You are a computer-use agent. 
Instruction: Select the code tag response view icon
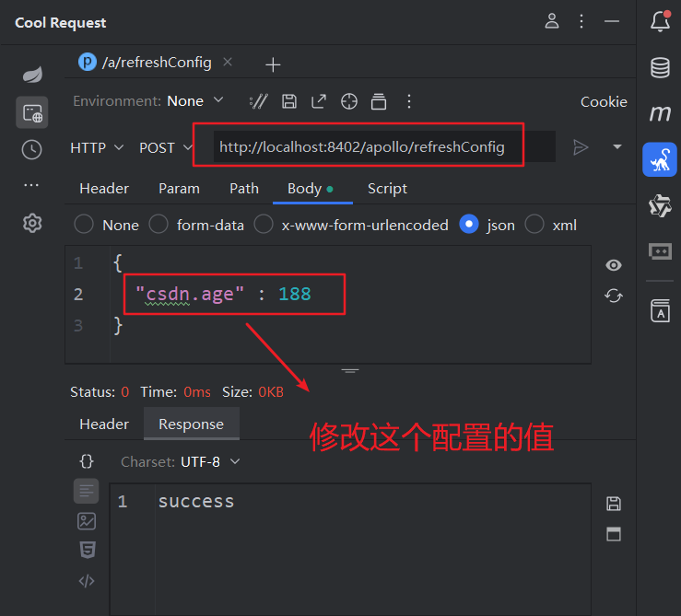pyautogui.click(x=87, y=580)
